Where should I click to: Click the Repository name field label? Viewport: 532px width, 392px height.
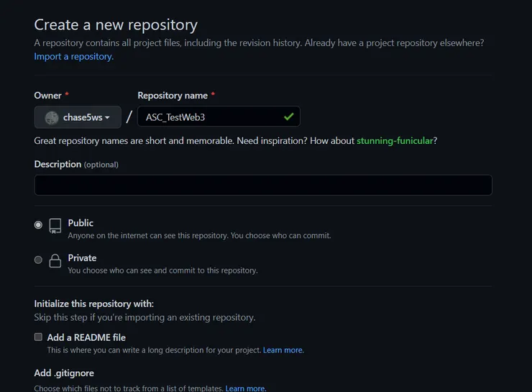[x=173, y=96]
